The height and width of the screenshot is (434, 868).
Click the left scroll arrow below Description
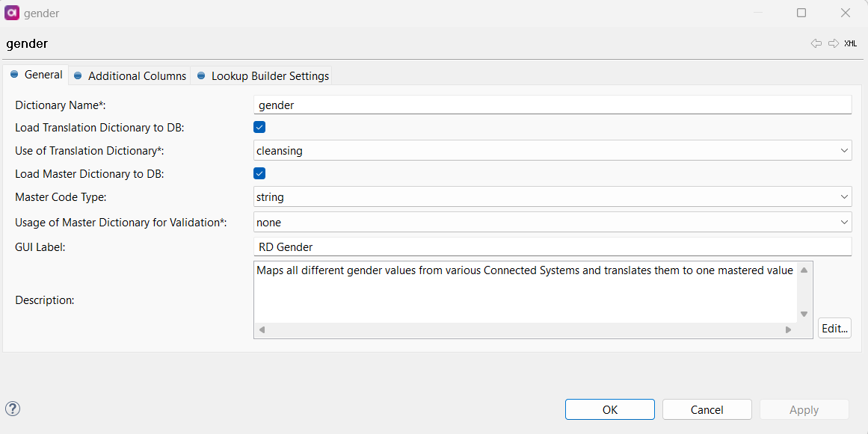click(262, 328)
